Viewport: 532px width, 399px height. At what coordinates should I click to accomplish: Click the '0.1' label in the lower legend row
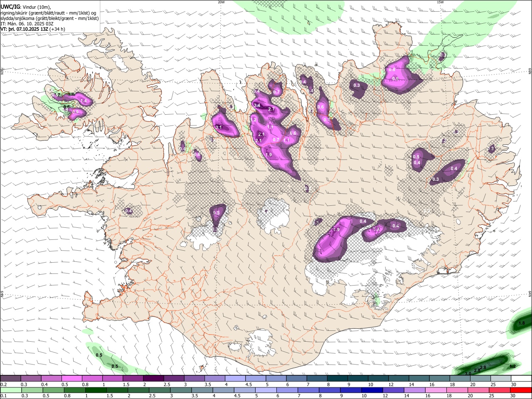(4, 396)
